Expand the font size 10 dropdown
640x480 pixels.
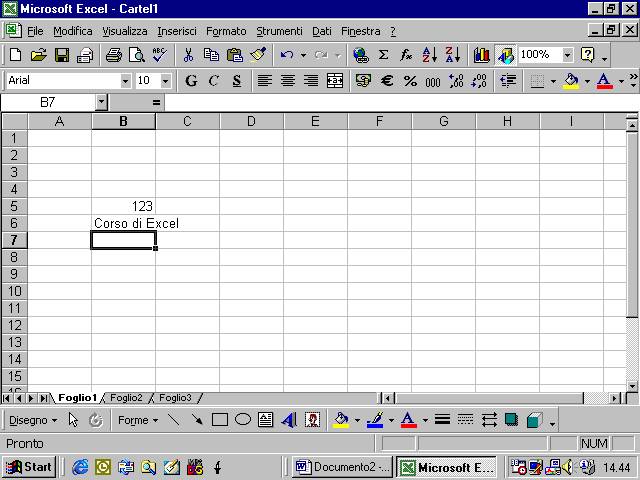click(x=165, y=81)
